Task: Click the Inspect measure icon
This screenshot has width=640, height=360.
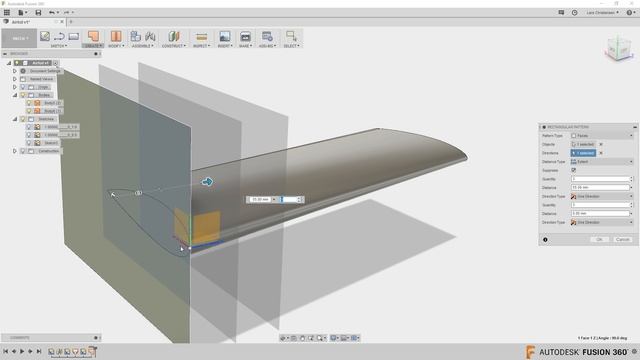Action: click(201, 37)
